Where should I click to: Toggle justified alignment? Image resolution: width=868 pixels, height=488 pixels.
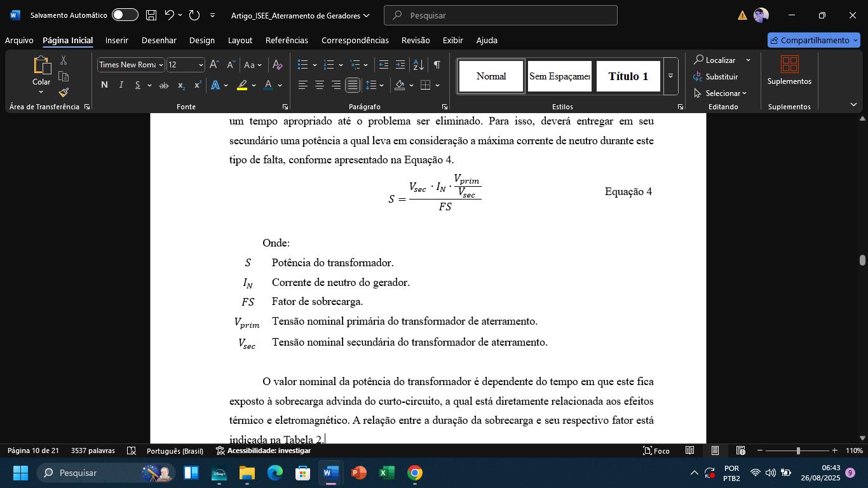pos(353,85)
